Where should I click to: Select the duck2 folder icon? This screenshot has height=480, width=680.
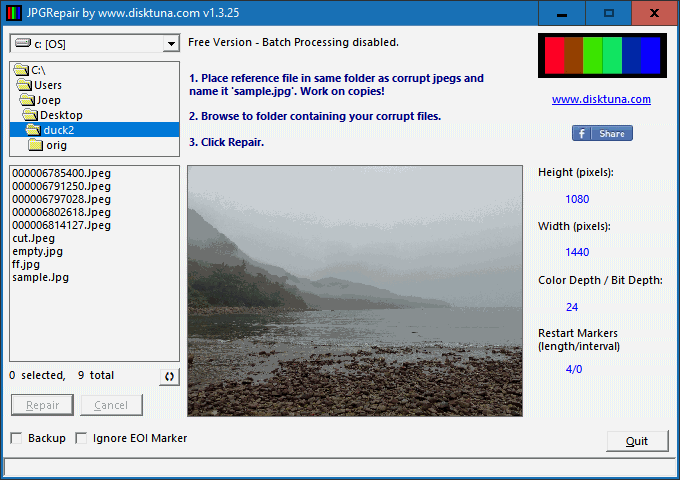(x=32, y=130)
